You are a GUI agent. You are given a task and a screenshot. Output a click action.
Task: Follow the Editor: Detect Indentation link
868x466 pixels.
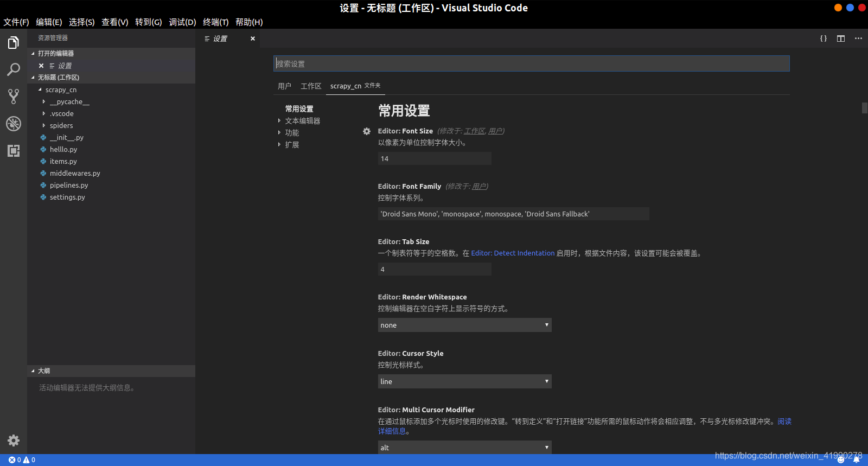coord(513,253)
